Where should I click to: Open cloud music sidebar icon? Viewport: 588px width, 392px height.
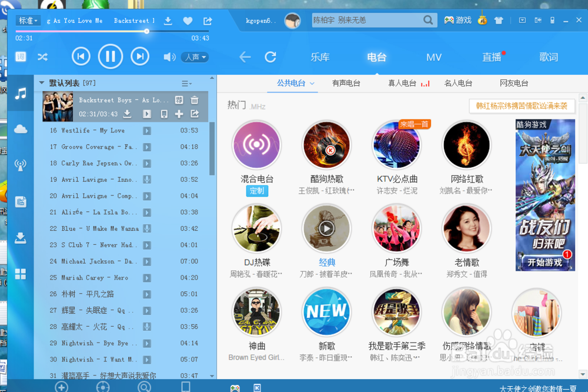(x=21, y=129)
